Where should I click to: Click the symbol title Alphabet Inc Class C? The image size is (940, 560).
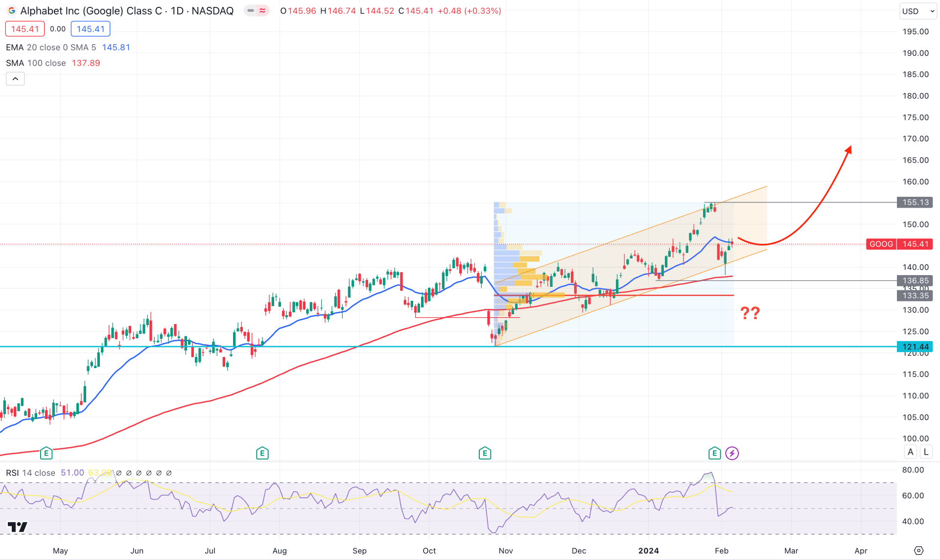click(x=92, y=11)
